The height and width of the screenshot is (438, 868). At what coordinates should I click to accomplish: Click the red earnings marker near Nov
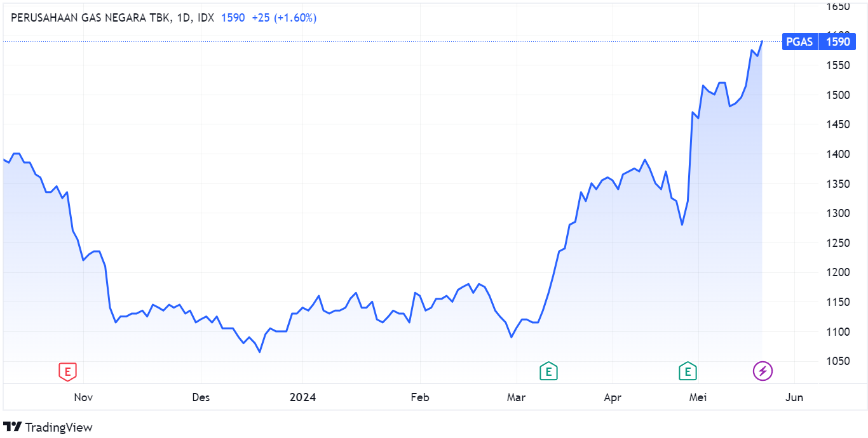[67, 371]
